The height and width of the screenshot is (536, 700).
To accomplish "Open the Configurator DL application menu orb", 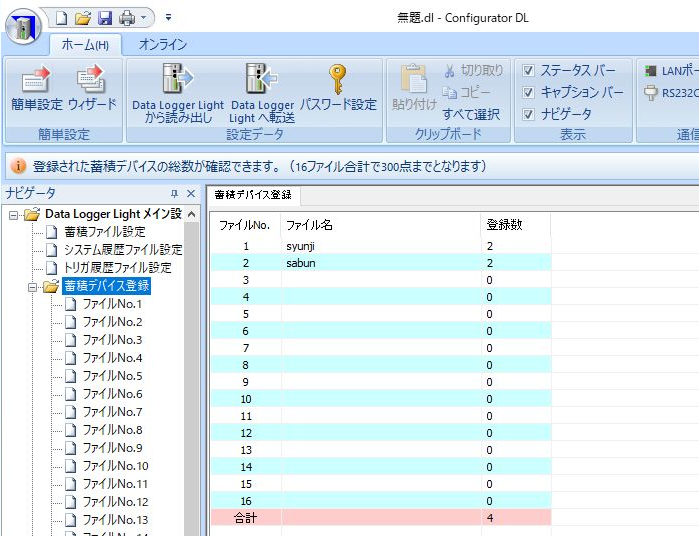I will [x=24, y=26].
